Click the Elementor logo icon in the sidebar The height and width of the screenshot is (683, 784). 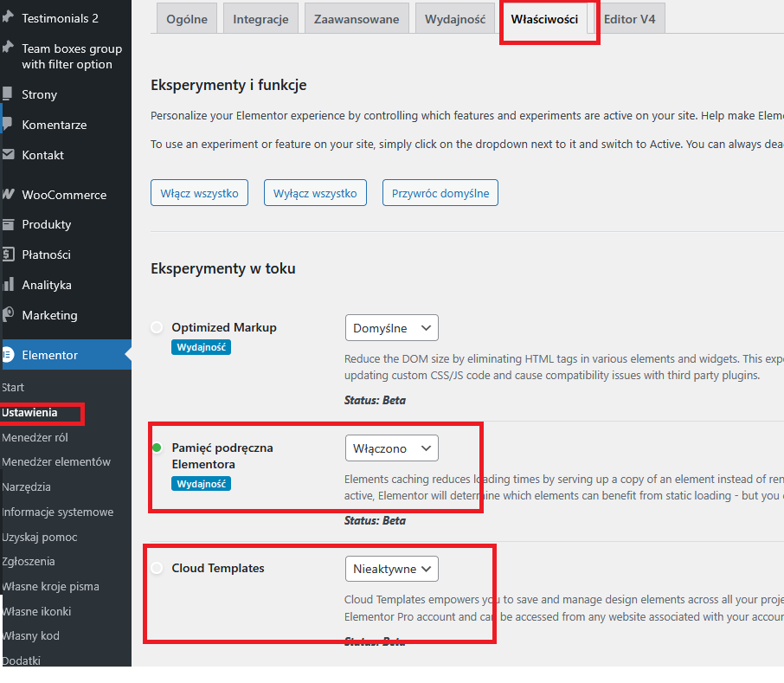tap(8, 355)
